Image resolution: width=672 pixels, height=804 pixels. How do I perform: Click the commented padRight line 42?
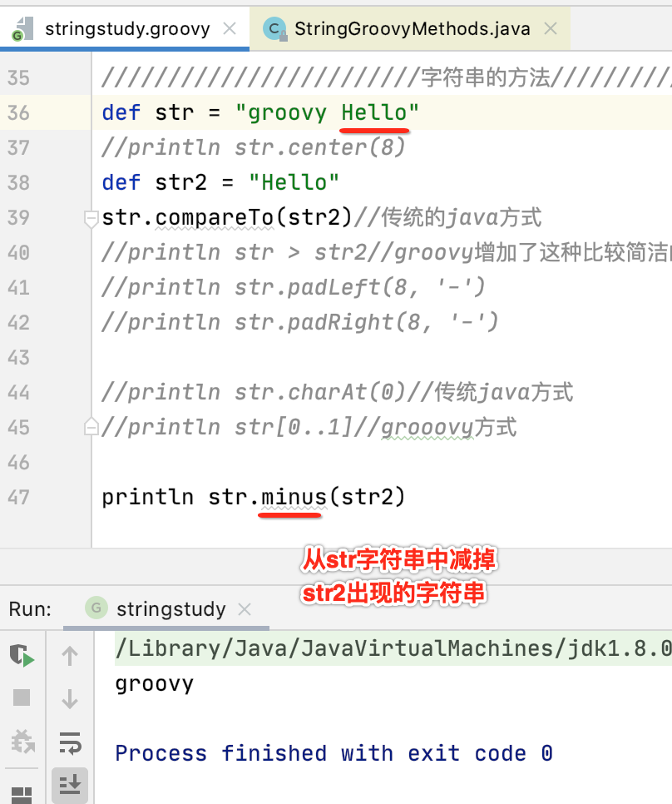pos(300,322)
